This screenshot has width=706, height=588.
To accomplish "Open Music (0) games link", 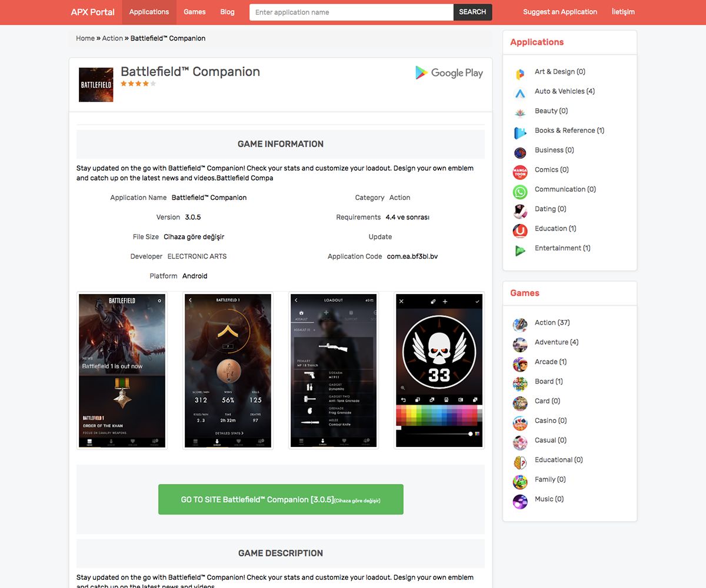I will click(x=550, y=499).
